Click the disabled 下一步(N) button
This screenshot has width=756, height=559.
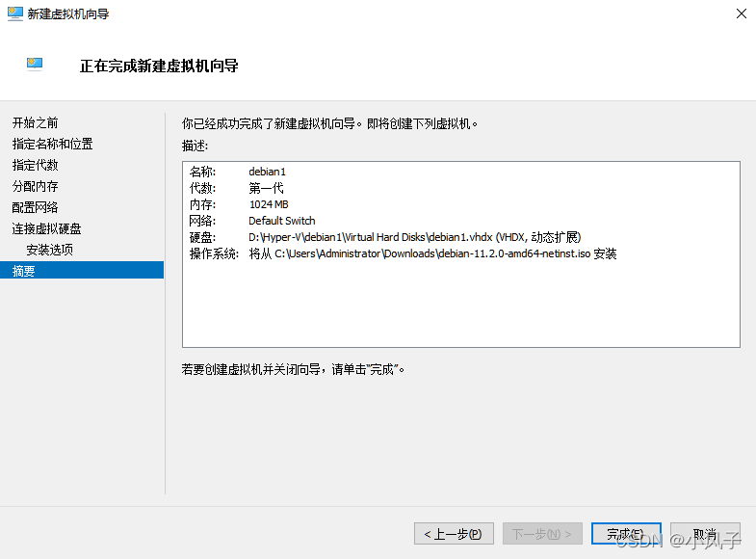point(542,534)
